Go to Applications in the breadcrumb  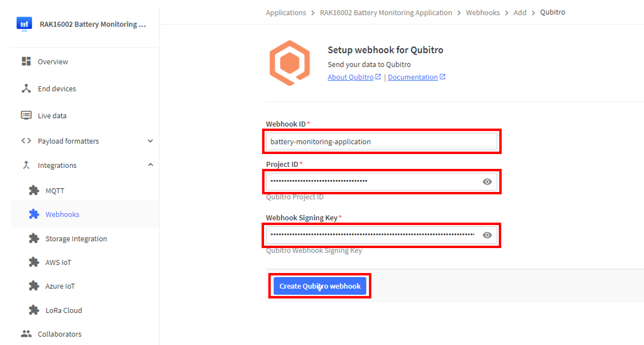coord(286,12)
